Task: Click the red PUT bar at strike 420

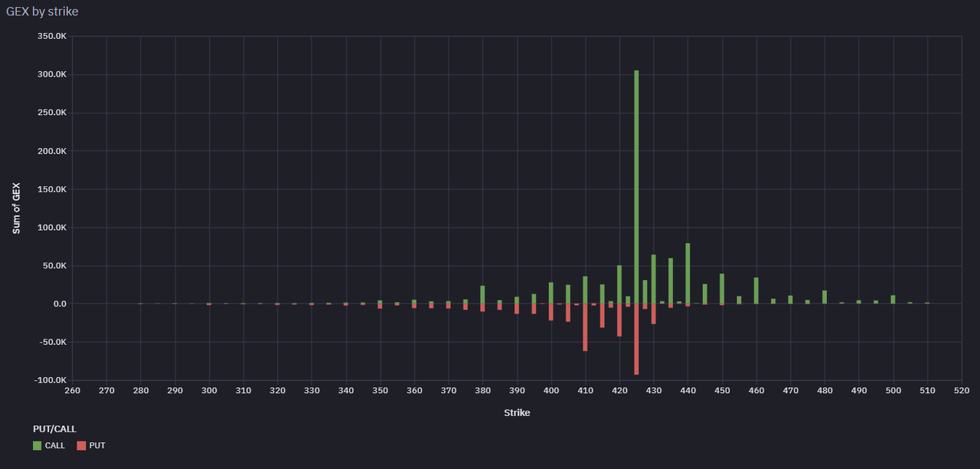Action: tap(619, 320)
